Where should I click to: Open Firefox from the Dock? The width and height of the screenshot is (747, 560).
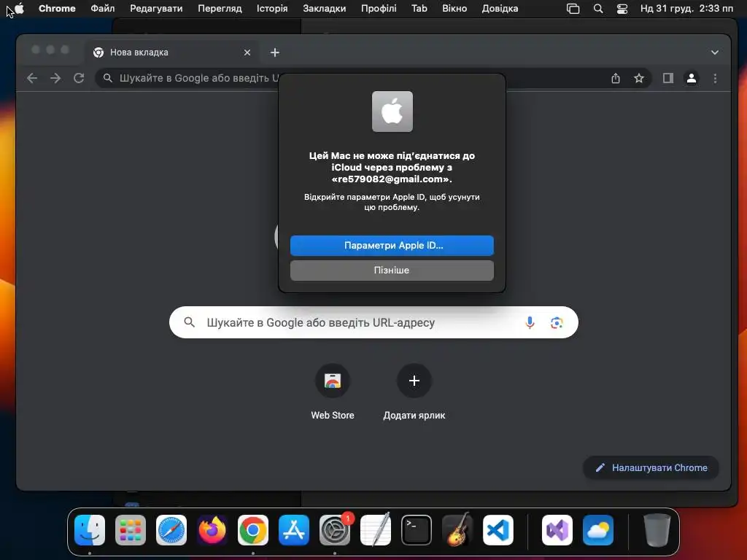click(x=212, y=530)
